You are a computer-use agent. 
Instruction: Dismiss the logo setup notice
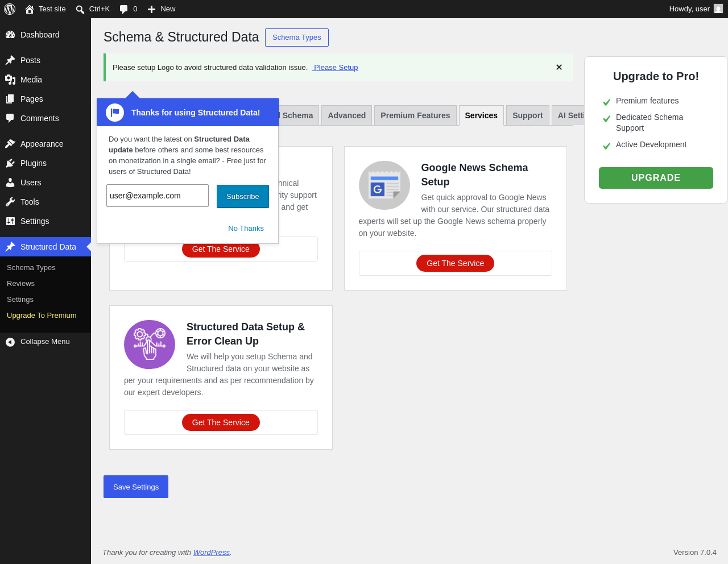[559, 67]
